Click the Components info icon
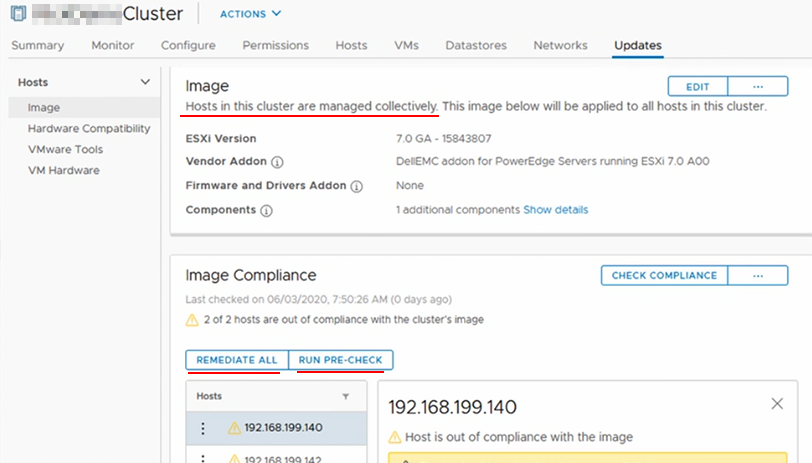 266,211
